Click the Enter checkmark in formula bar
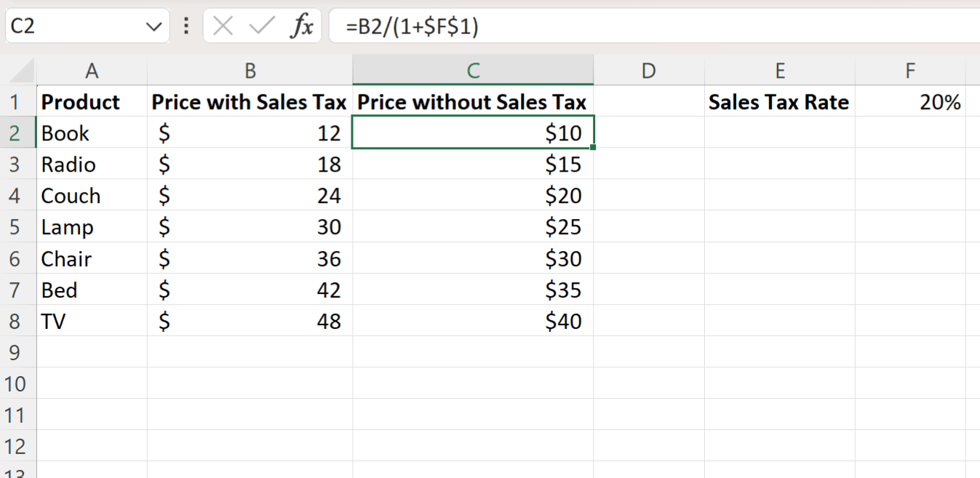The image size is (980, 478). coord(260,27)
